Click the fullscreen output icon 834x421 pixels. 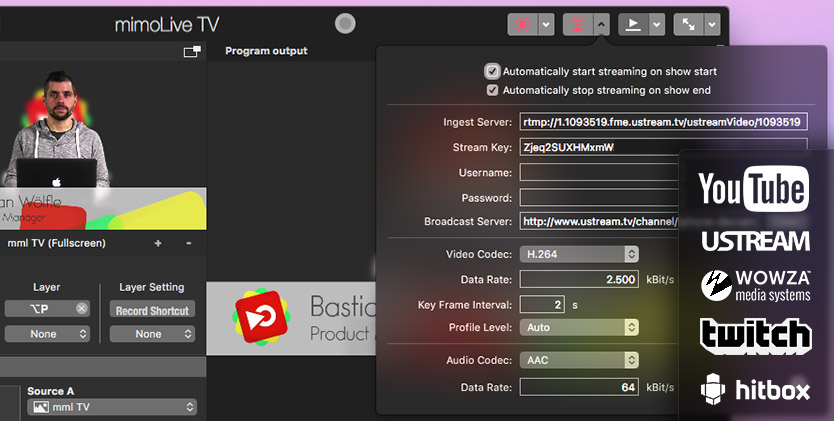688,24
